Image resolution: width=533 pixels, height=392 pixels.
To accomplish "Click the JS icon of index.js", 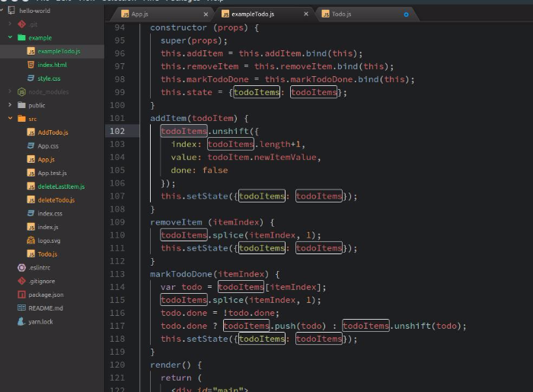I will pyautogui.click(x=31, y=227).
